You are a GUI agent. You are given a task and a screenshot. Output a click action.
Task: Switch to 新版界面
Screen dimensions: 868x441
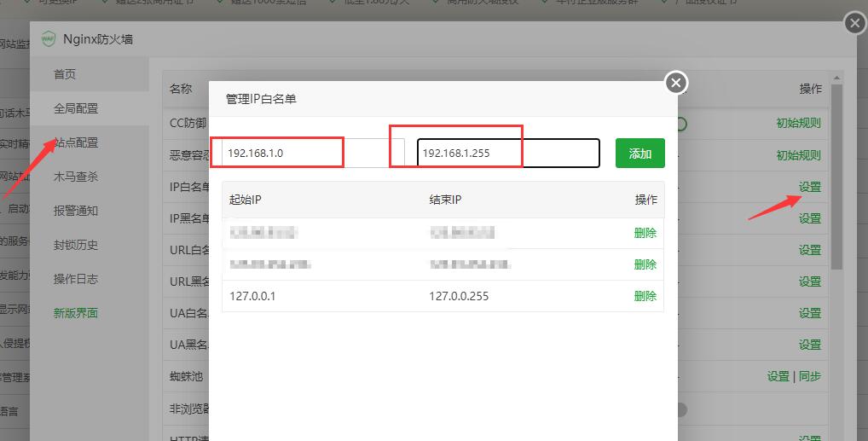(76, 313)
